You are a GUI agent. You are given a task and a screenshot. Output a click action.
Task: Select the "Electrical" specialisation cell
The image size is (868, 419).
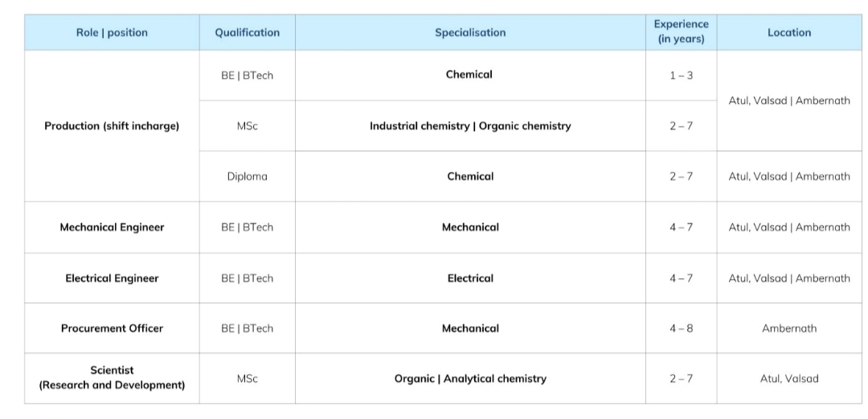470,278
